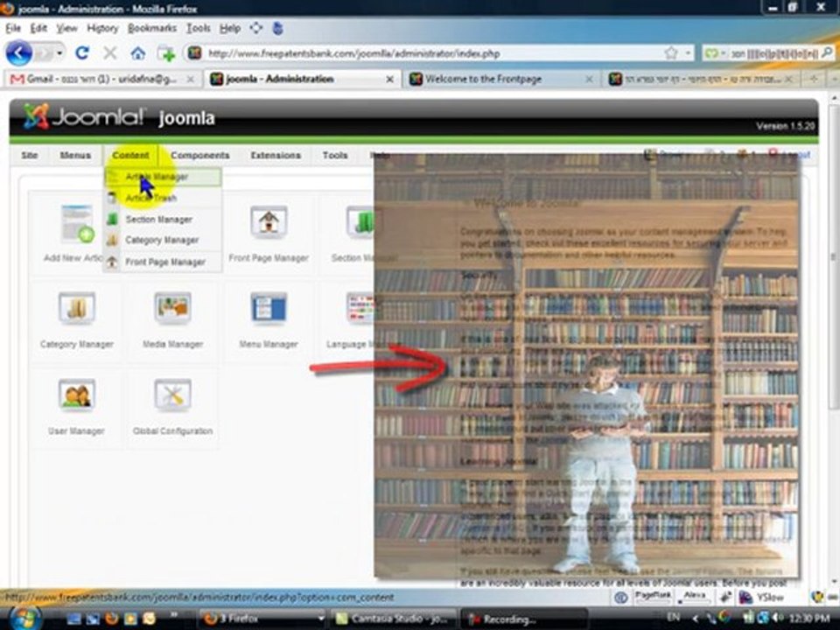Open the Extensions menu
Viewport: 840px width, 630px height.
276,156
